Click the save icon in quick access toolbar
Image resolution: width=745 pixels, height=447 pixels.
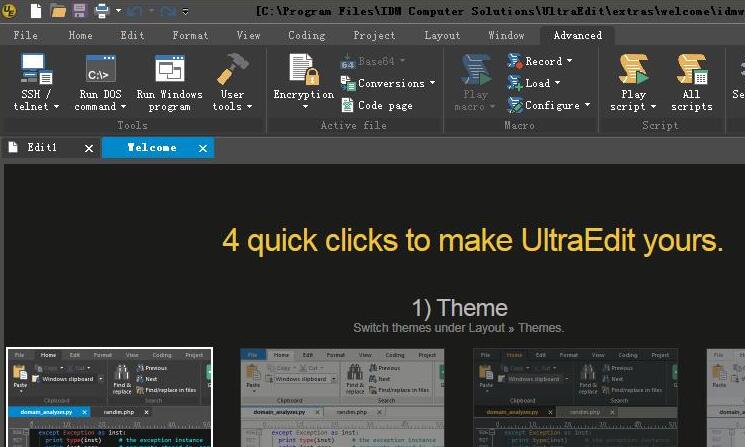click(x=79, y=10)
